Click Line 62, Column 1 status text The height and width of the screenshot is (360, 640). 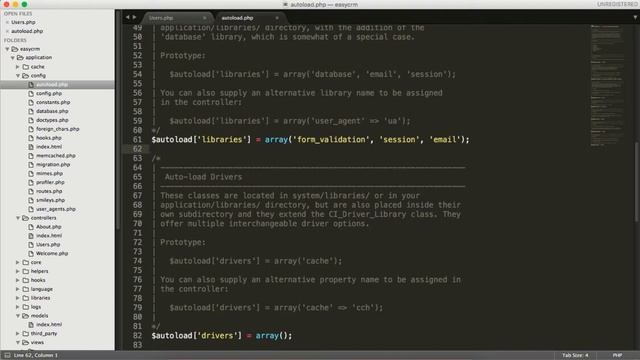(x=36, y=356)
